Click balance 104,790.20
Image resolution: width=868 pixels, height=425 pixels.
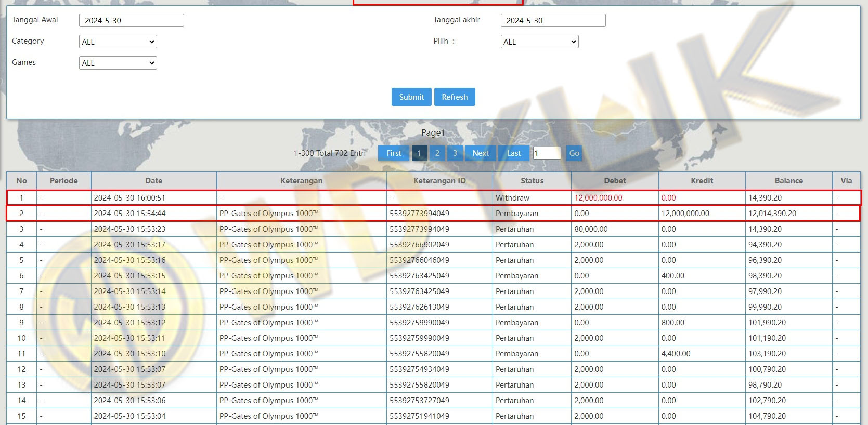pos(767,416)
